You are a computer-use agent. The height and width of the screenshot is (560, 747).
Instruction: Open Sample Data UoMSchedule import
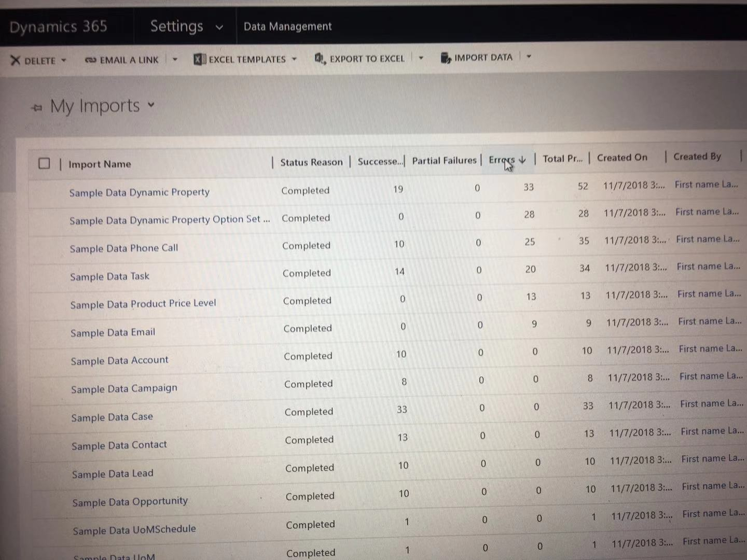coord(134,530)
